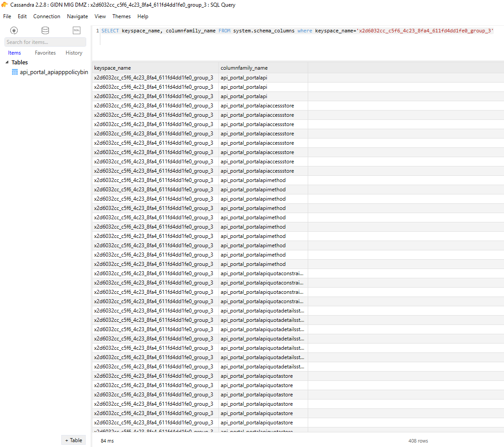Open the File menu
Image resolution: width=504 pixels, height=447 pixels.
click(7, 16)
